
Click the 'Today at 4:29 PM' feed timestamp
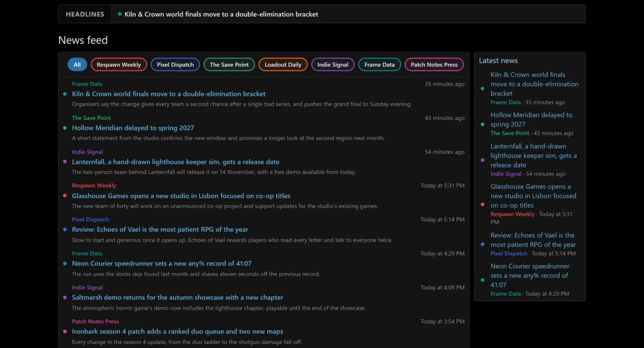point(442,253)
